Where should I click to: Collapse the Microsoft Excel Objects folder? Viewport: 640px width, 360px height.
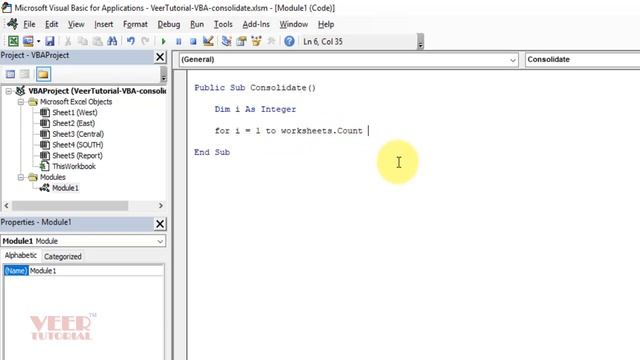click(x=21, y=102)
